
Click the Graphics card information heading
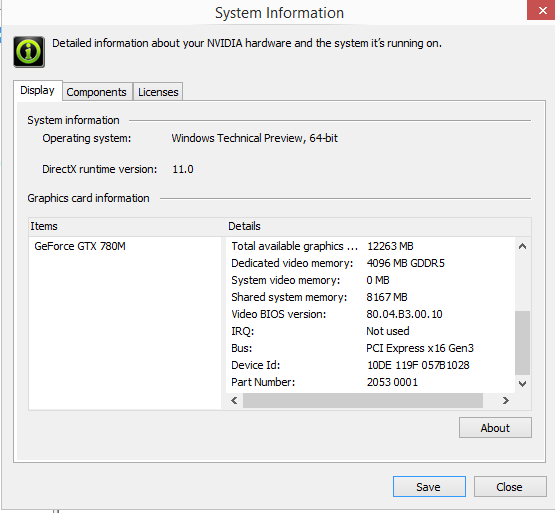(88, 198)
